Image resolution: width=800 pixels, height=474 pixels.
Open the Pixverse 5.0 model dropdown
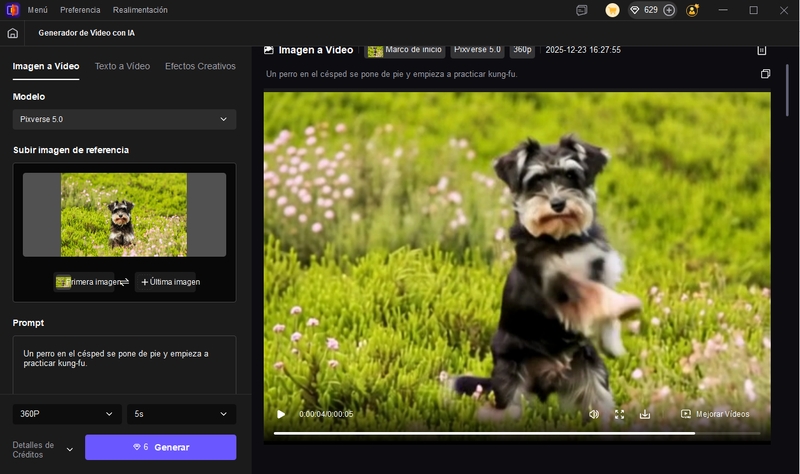(x=124, y=119)
